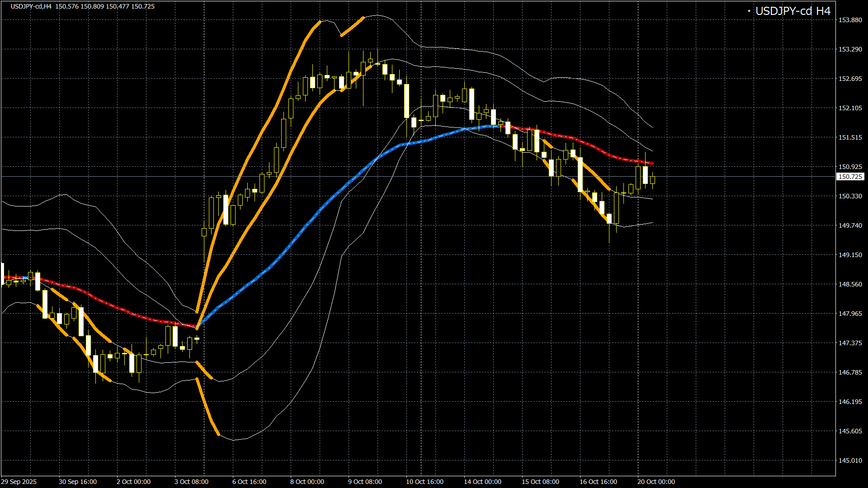Click the 3 Oct 08:00 time label
868x488 pixels.
coord(191,482)
